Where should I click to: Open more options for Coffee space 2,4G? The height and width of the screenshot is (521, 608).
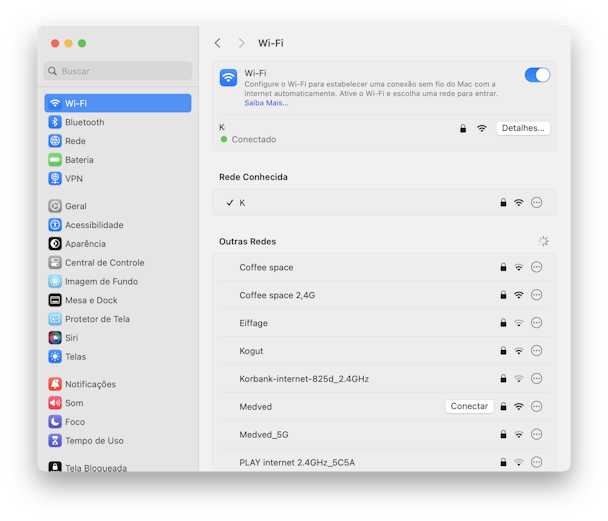[536, 295]
